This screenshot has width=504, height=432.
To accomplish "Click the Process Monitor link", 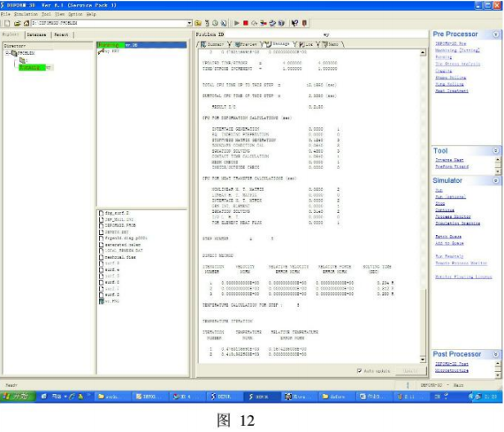I will 453,216.
